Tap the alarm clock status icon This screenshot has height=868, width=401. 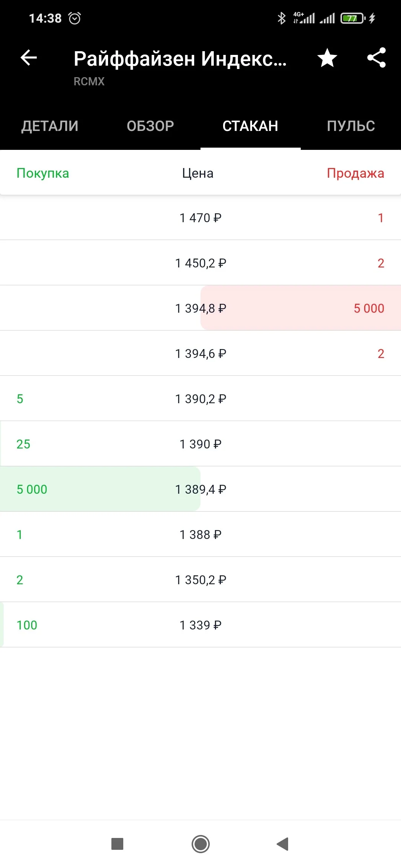pyautogui.click(x=75, y=18)
